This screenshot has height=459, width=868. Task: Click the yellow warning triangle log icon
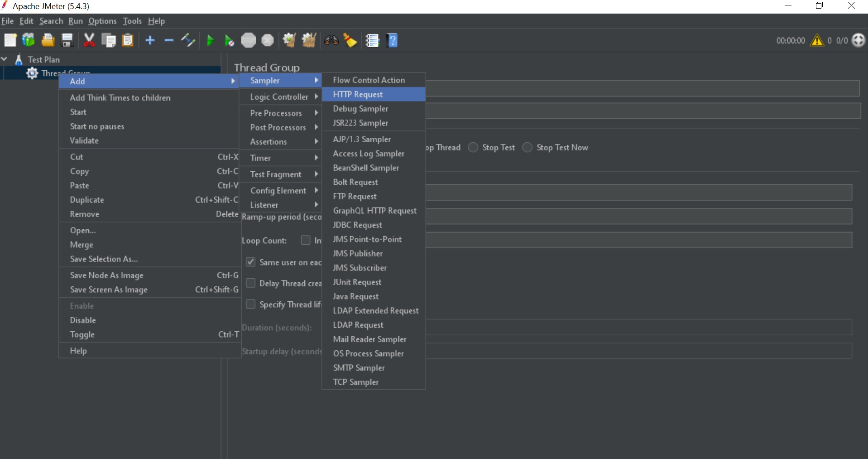817,40
